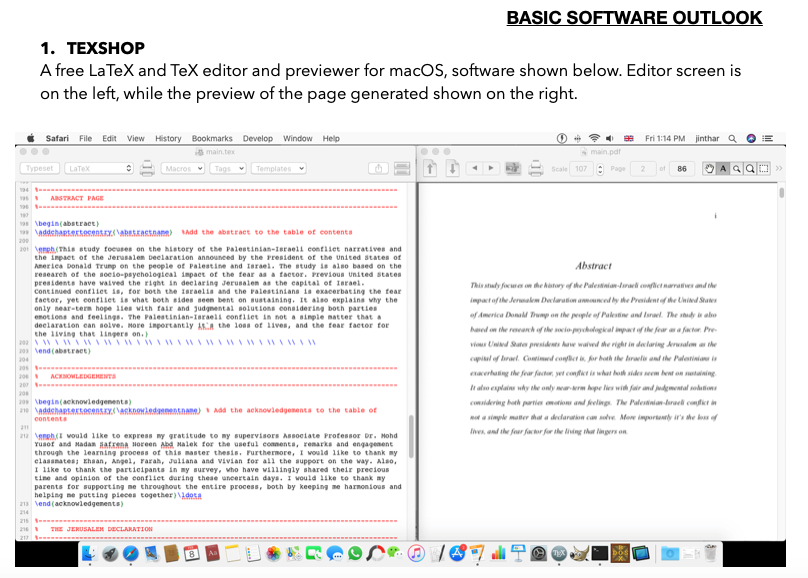Open Calendar from the Dock
Image resolution: width=808 pixels, height=578 pixels.
click(x=192, y=554)
